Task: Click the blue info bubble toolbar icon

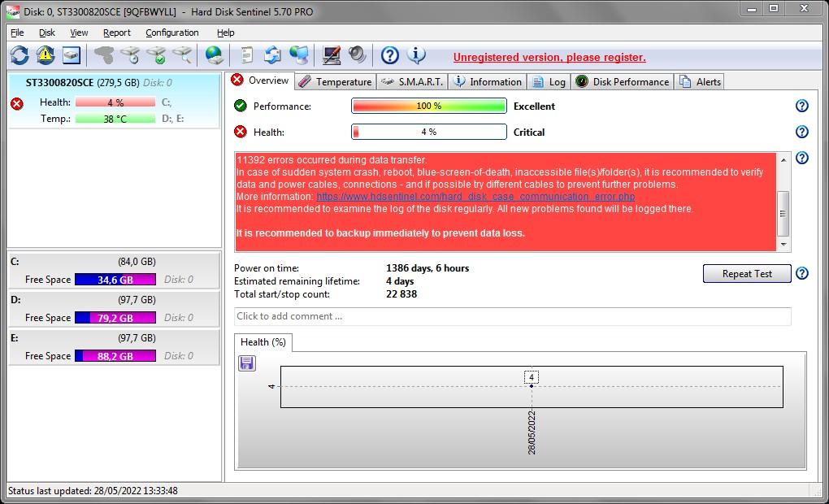Action: point(416,55)
